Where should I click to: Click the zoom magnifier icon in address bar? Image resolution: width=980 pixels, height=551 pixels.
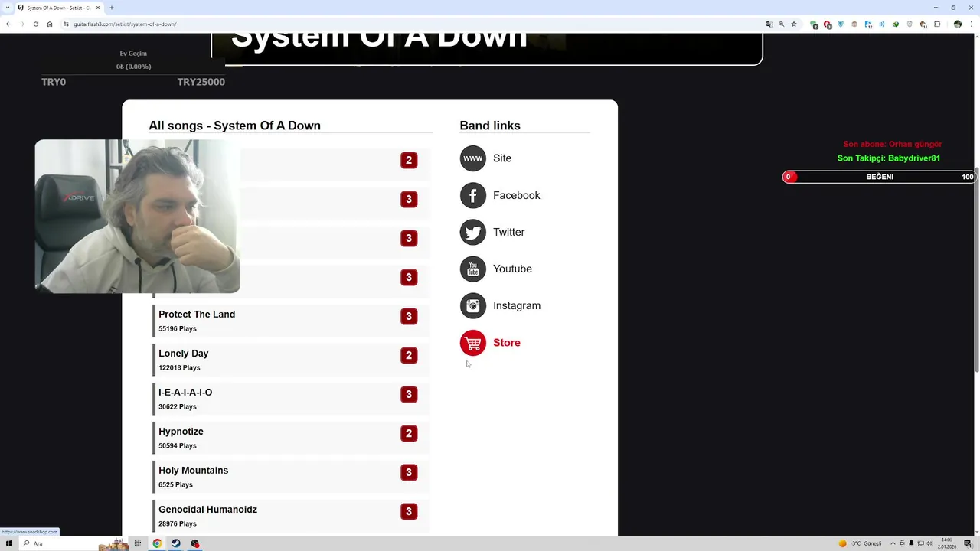782,24
